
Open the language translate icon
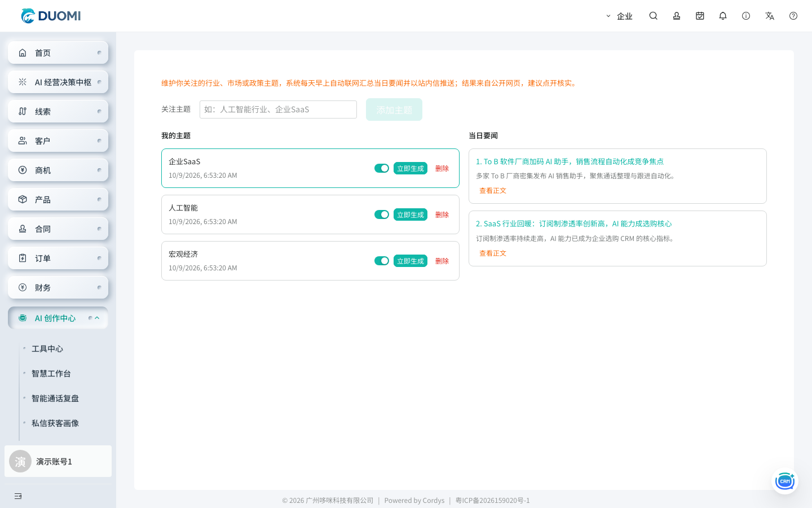tap(770, 16)
